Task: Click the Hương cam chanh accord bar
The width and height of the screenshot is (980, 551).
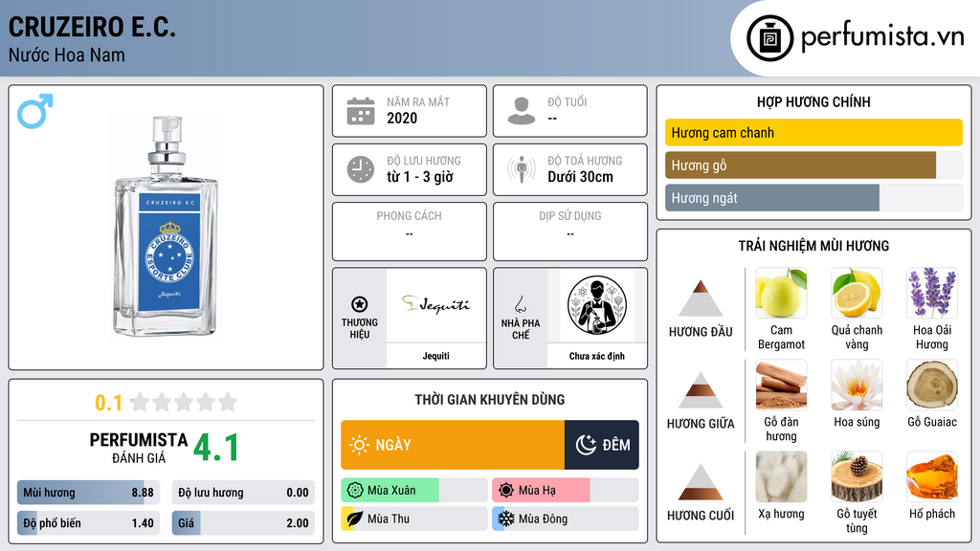Action: click(x=813, y=132)
